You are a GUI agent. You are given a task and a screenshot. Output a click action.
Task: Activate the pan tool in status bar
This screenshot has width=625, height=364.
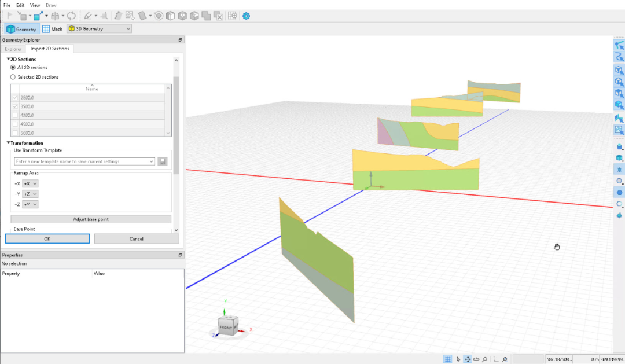(467, 359)
